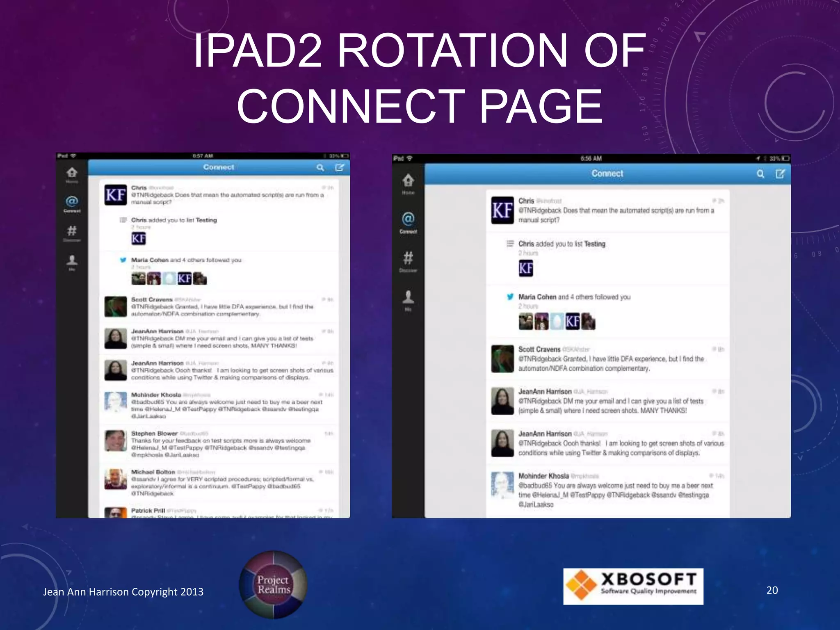Tap 'Connect' title in landscape header

tap(607, 173)
